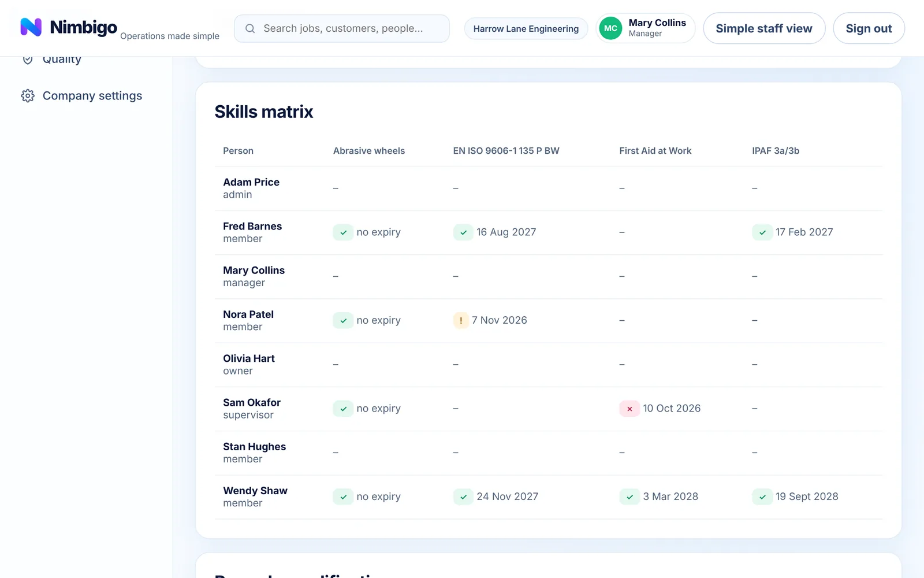Click Nora Patel 7 Nov 2026 date

pyautogui.click(x=500, y=320)
